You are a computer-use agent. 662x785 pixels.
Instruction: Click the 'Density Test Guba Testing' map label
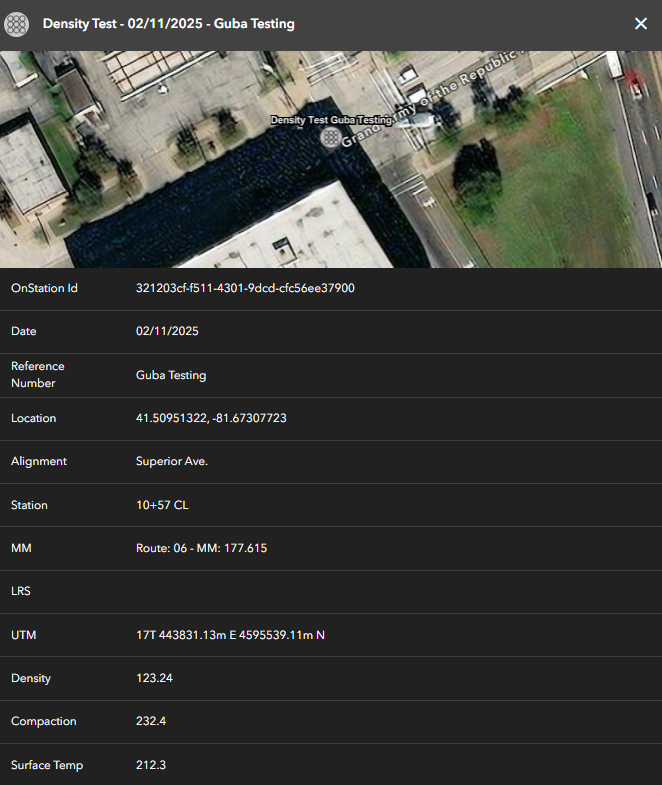click(331, 120)
